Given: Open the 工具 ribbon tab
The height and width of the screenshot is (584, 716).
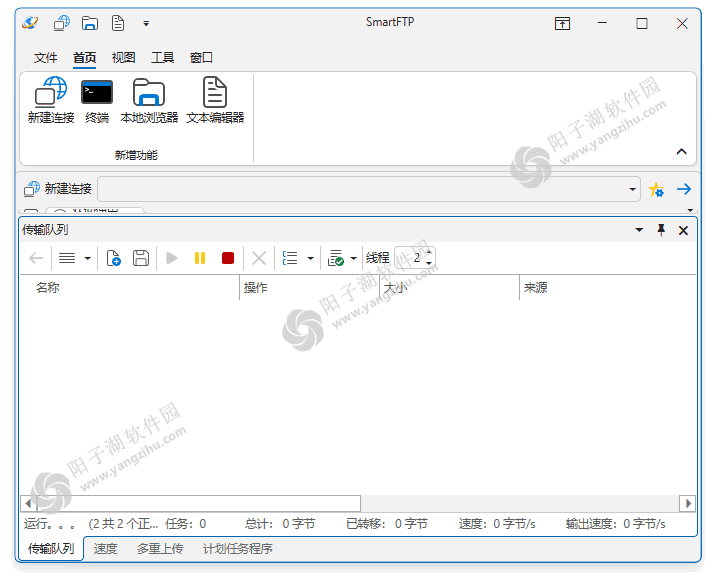Looking at the screenshot, I should pyautogui.click(x=163, y=58).
